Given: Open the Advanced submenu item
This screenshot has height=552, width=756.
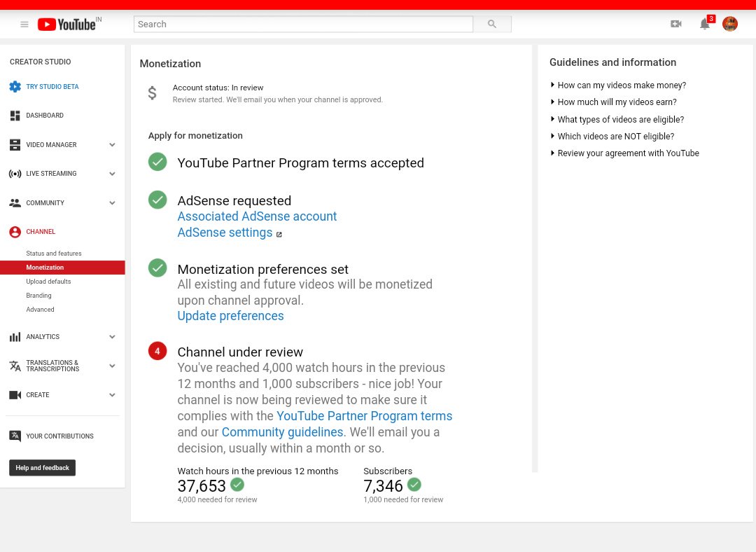Looking at the screenshot, I should 41,310.
